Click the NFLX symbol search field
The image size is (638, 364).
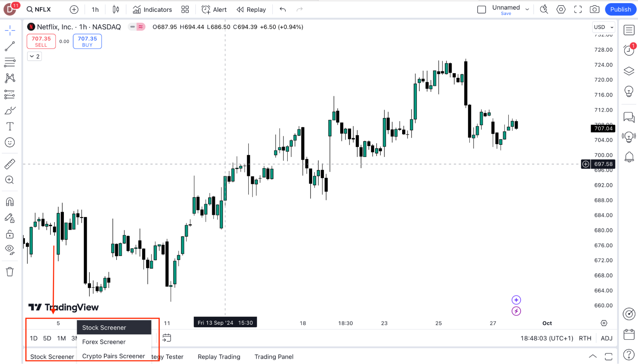[39, 10]
